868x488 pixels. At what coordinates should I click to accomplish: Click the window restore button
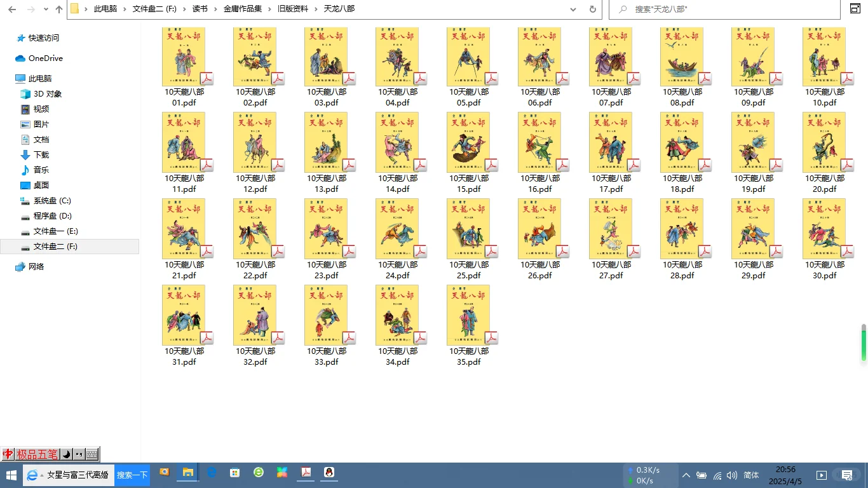coord(855,8)
